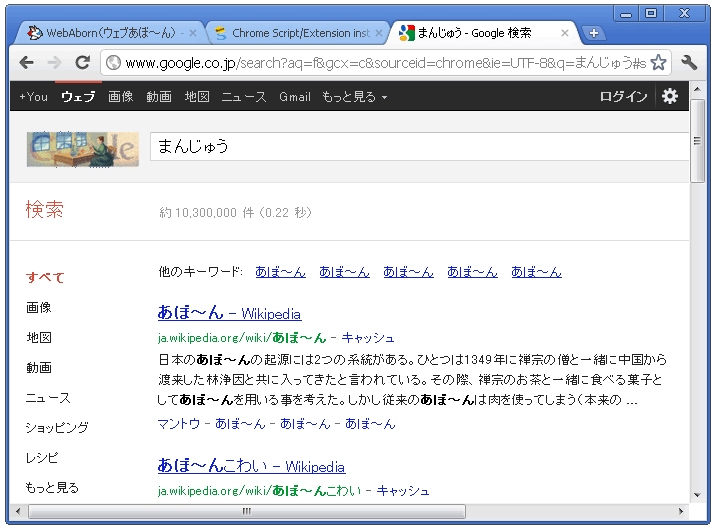Select ウェブ in the Google bar
This screenshot has height=529, width=717.
point(78,97)
